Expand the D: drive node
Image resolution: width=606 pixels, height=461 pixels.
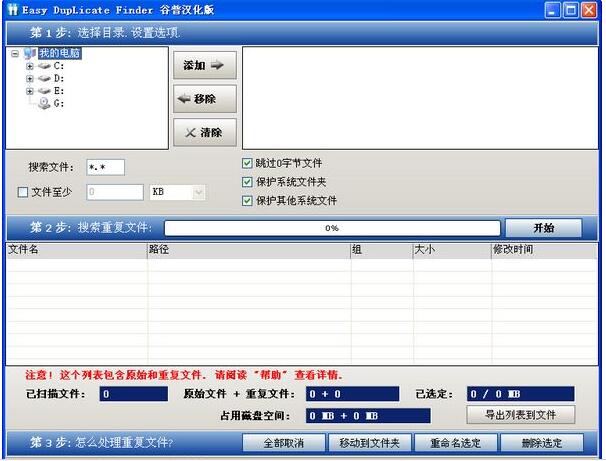coord(30,78)
